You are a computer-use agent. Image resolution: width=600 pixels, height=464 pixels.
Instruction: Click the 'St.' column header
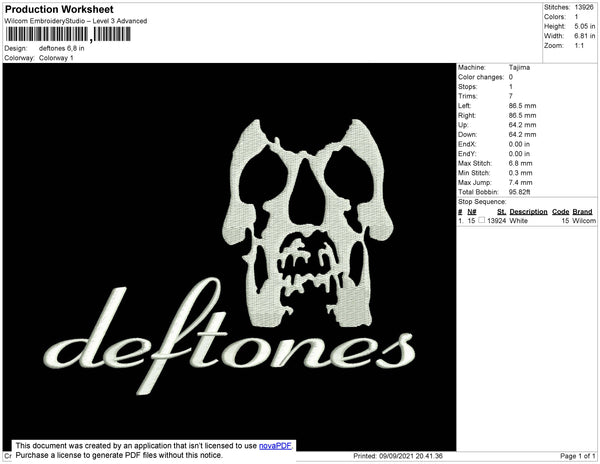coord(501,212)
